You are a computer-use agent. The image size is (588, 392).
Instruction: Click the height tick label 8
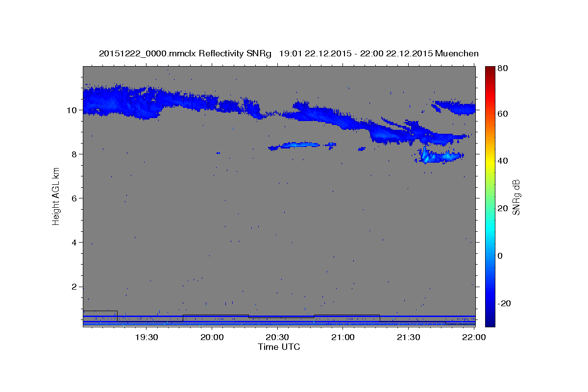pos(74,154)
